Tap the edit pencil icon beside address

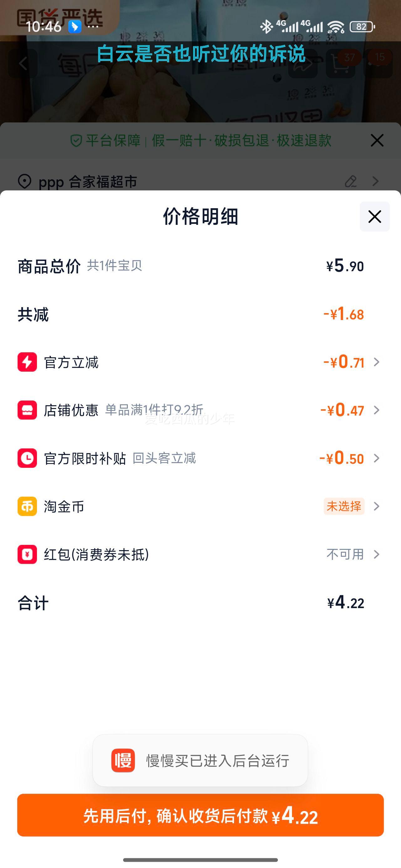click(x=351, y=181)
